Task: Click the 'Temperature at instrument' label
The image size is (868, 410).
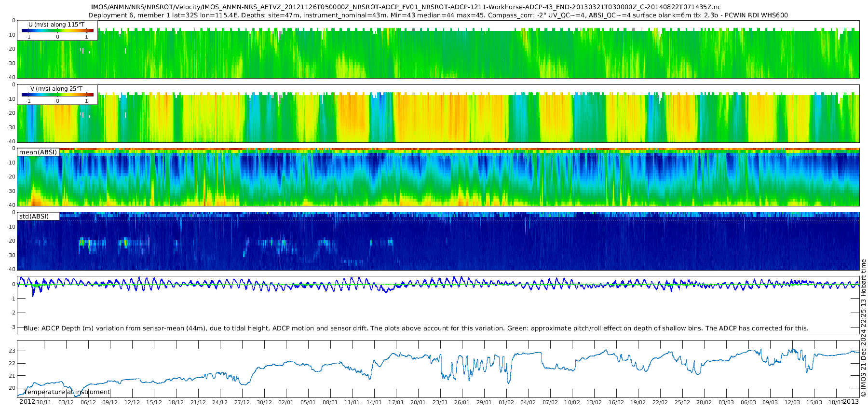Action: click(67, 392)
